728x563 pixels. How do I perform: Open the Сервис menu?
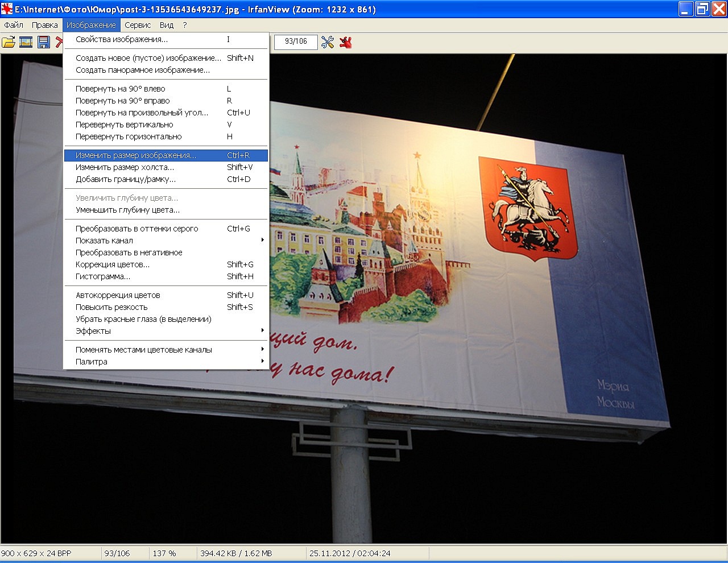[x=138, y=25]
